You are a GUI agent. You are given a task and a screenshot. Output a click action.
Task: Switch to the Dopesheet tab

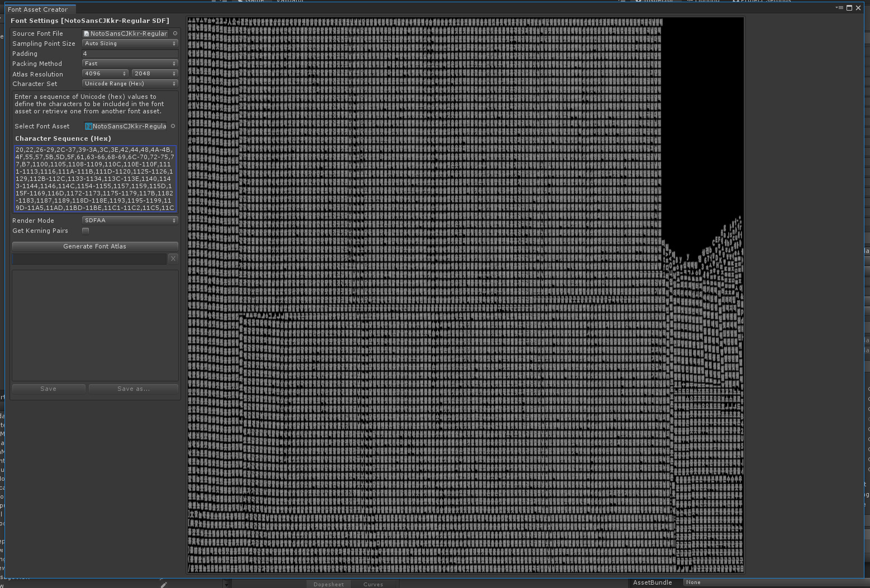pyautogui.click(x=329, y=584)
